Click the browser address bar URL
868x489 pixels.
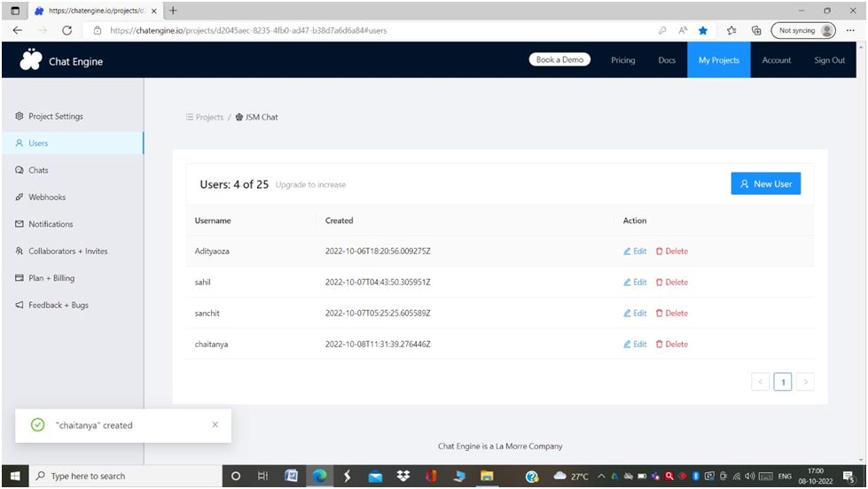click(248, 30)
